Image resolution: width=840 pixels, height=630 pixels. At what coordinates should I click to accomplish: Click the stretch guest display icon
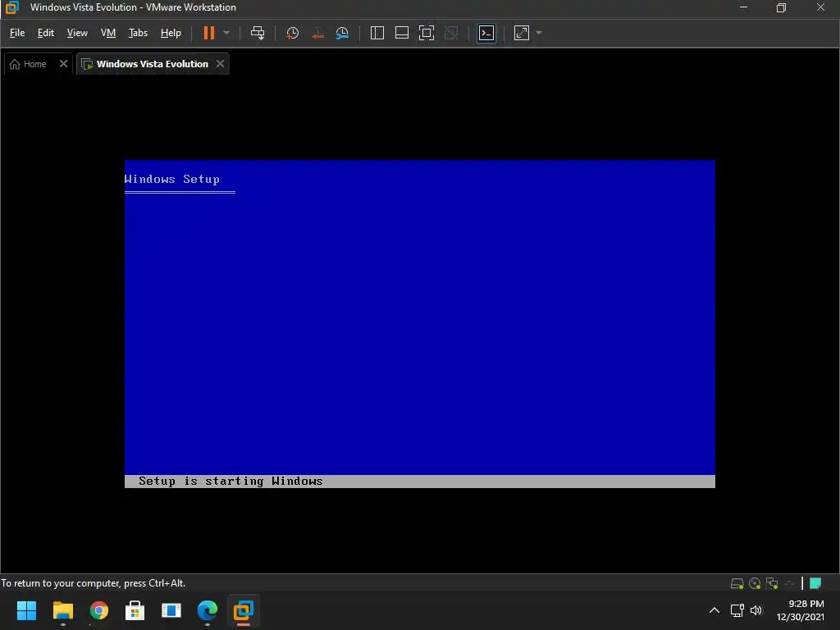(x=522, y=33)
